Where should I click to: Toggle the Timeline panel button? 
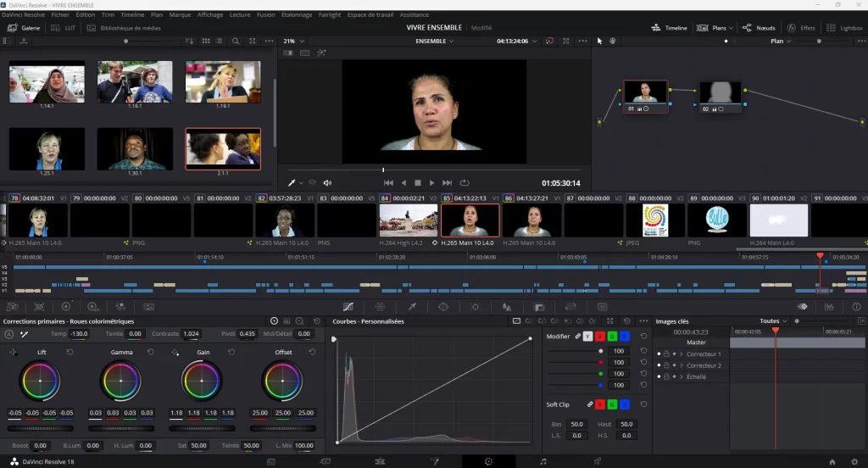pos(670,28)
